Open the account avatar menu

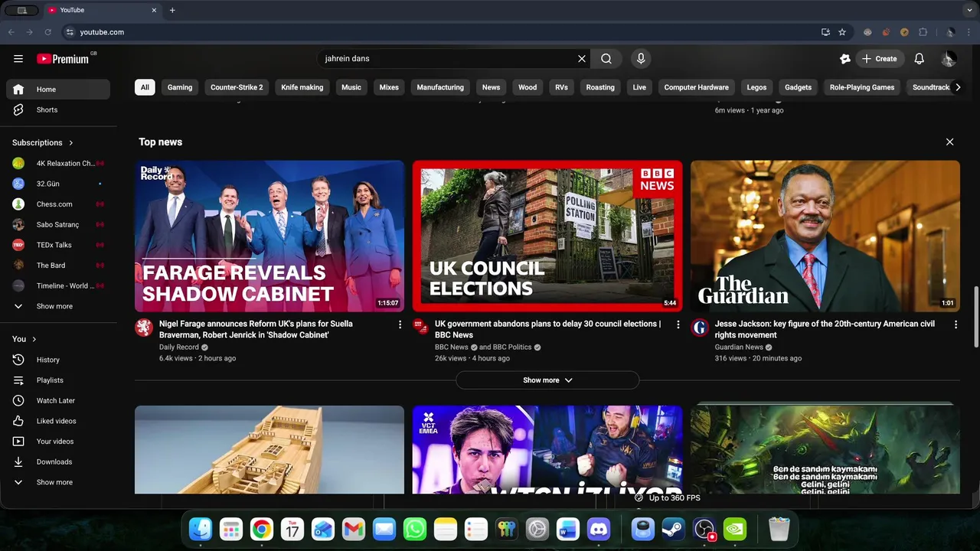click(x=949, y=59)
